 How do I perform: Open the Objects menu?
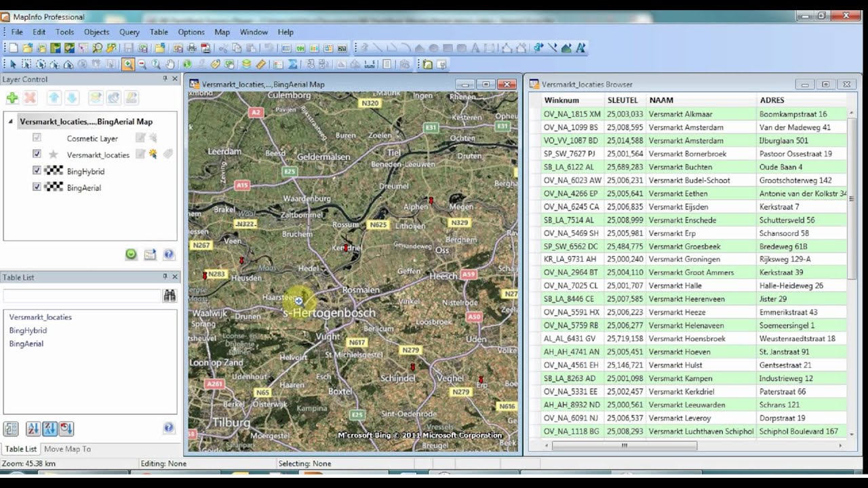click(96, 32)
